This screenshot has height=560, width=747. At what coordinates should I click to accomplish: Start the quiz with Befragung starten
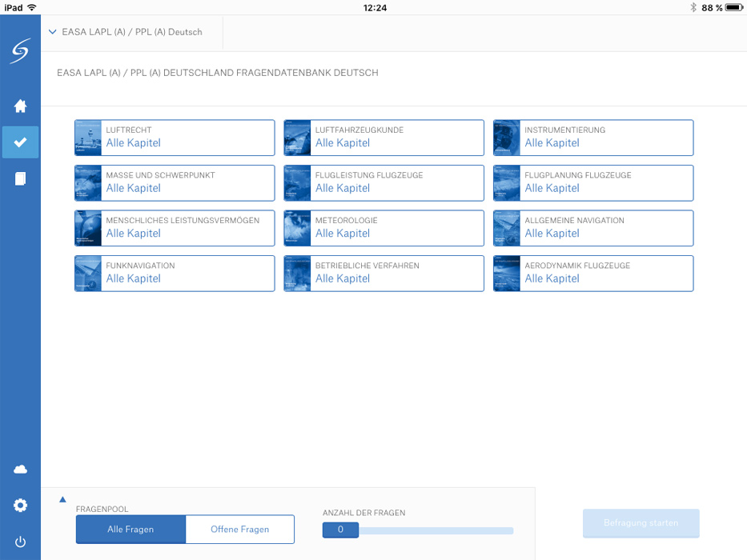[641, 523]
